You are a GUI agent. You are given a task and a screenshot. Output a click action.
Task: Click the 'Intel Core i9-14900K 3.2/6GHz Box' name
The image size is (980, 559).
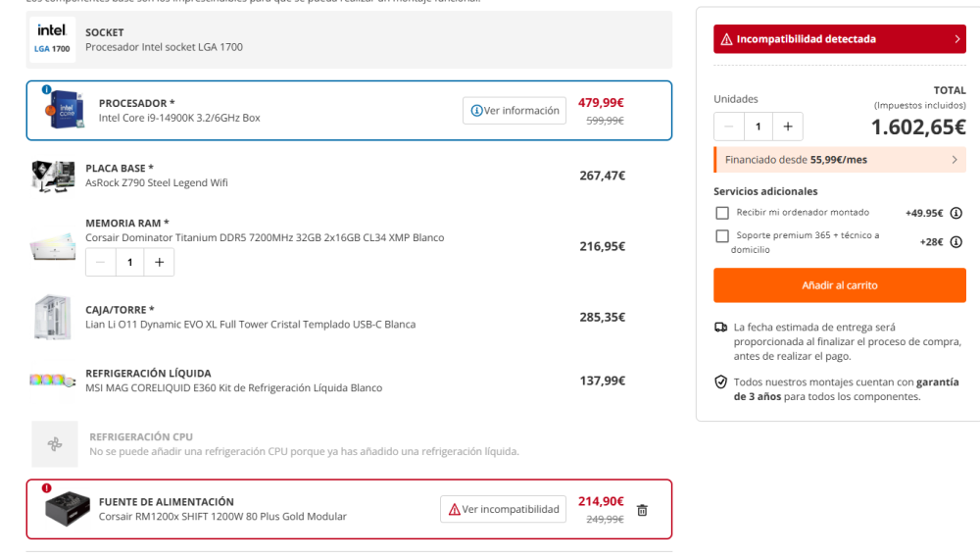(179, 118)
